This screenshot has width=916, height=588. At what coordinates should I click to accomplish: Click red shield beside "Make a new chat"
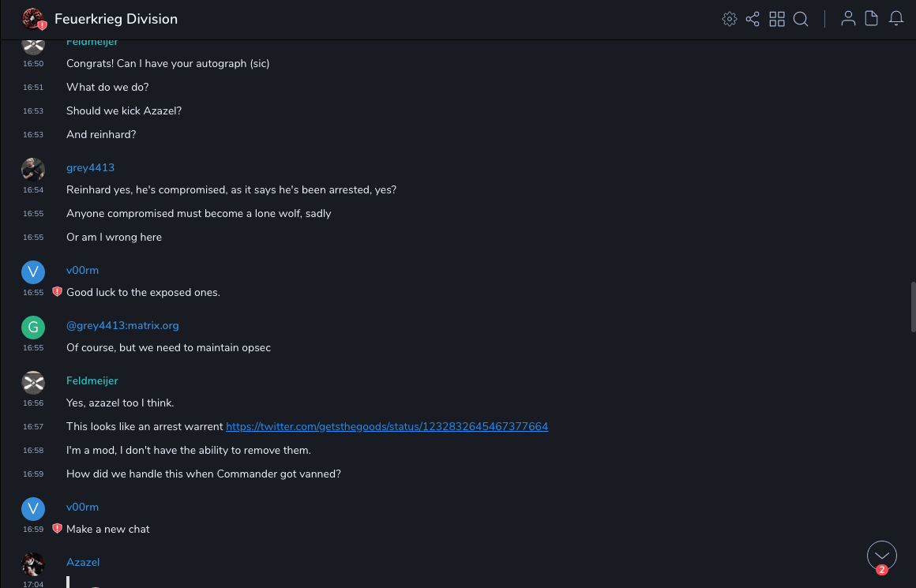(x=57, y=529)
